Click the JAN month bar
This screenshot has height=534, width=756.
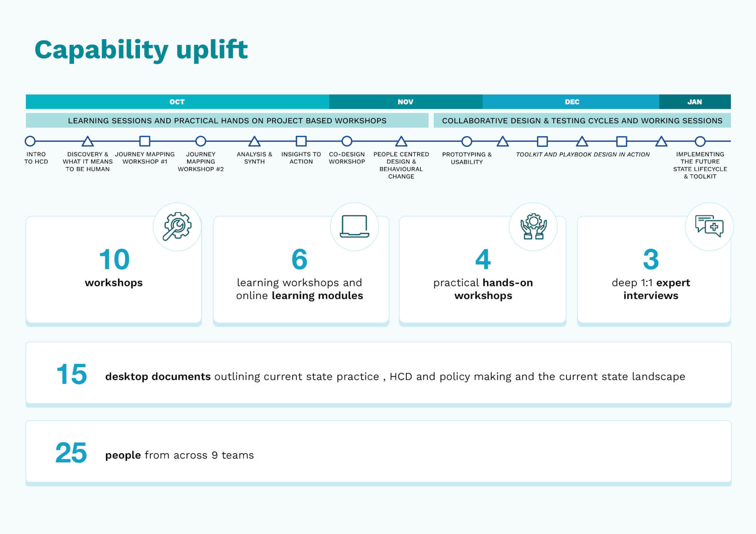tap(695, 102)
